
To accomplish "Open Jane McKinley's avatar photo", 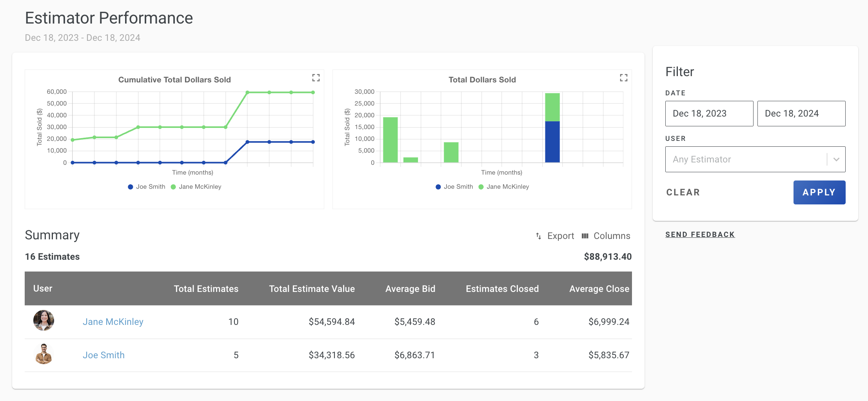I will [44, 320].
